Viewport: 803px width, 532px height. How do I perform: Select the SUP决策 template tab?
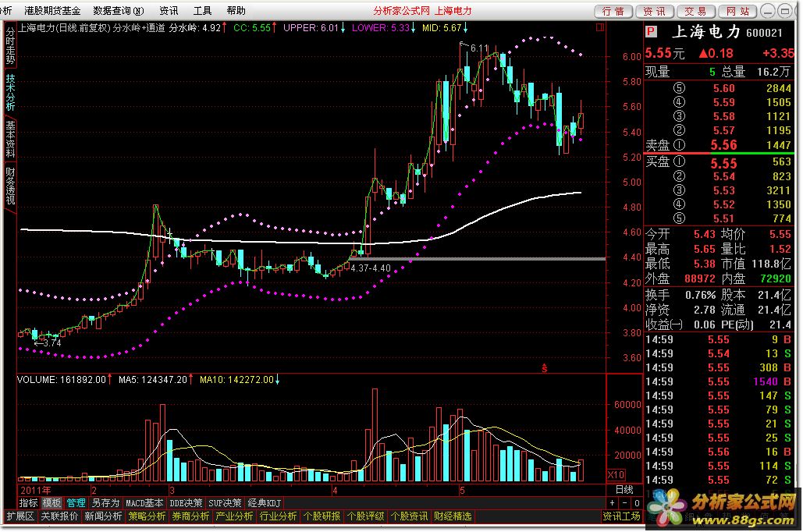point(225,503)
